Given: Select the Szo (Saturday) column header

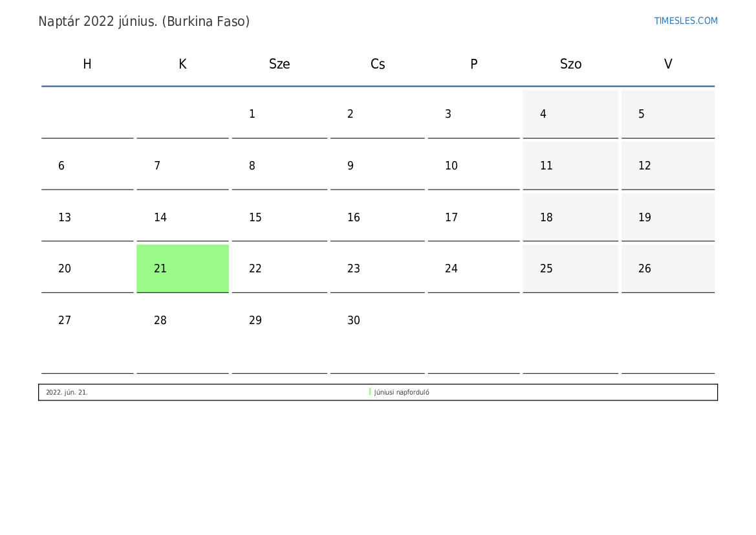Looking at the screenshot, I should (x=570, y=64).
